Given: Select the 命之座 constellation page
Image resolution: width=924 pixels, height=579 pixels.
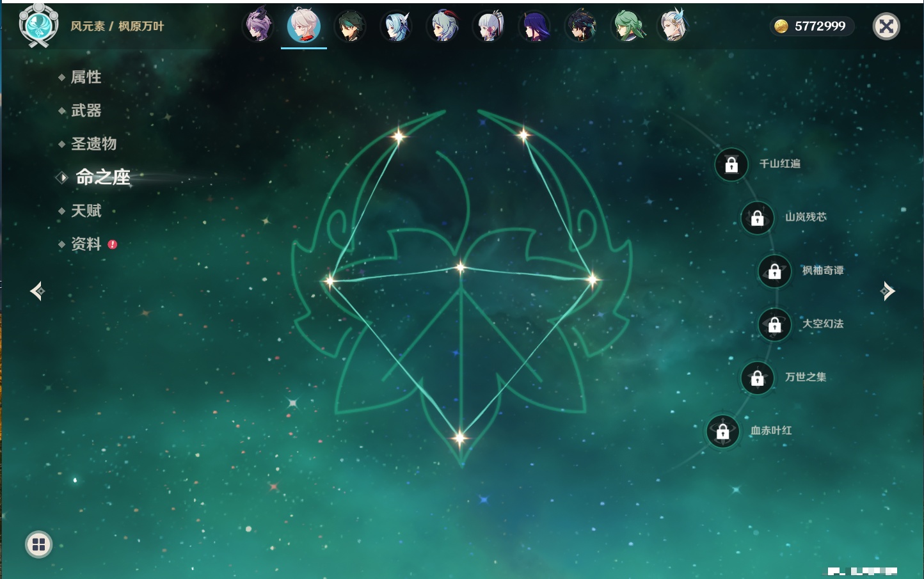Looking at the screenshot, I should [102, 177].
